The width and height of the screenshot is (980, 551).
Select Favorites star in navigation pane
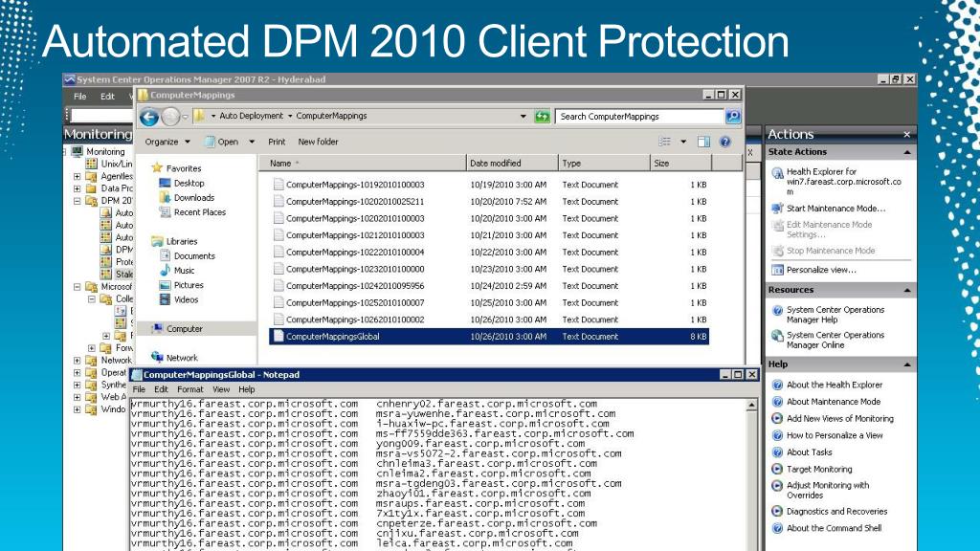click(157, 168)
